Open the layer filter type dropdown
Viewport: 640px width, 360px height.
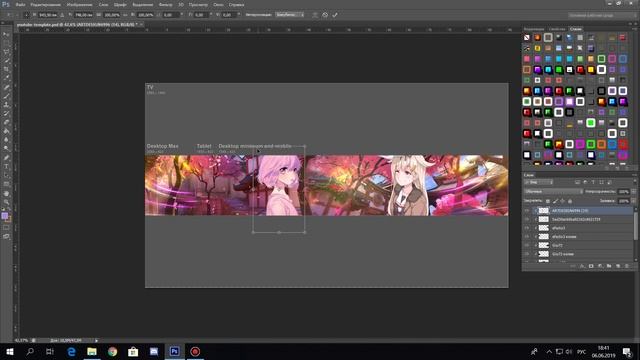pos(538,182)
